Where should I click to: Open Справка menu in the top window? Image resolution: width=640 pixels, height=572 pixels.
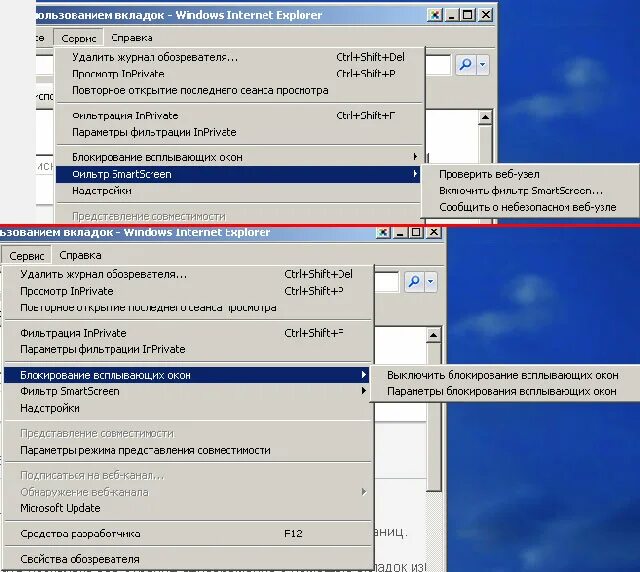131,38
